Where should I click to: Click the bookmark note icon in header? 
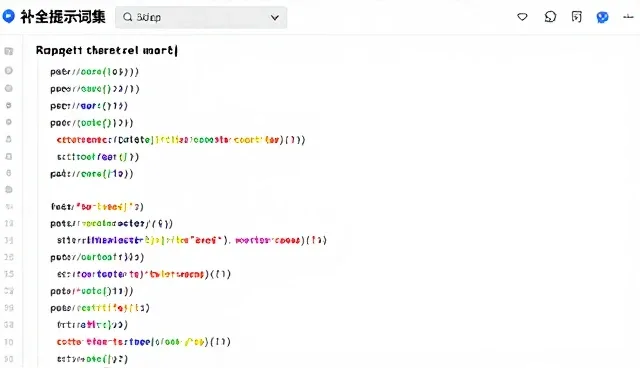576,17
